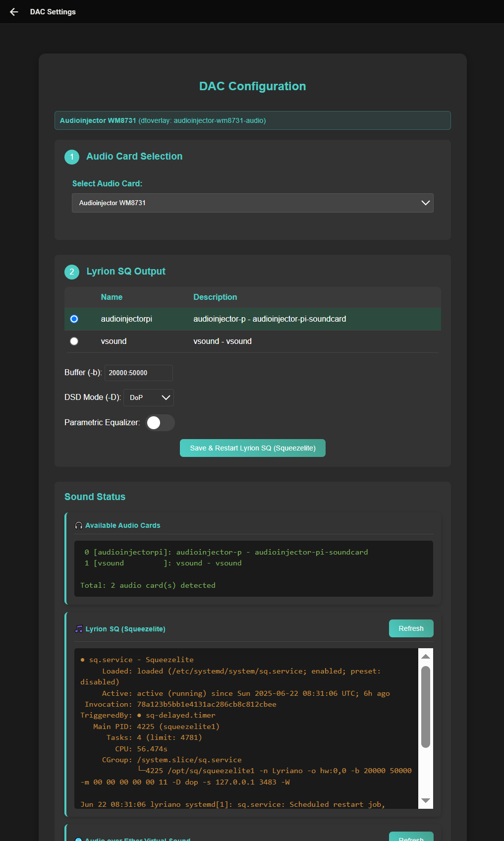Image resolution: width=504 pixels, height=841 pixels.
Task: Click the 'Audioinjector WM8731' dtoverlay banner
Action: pos(253,120)
